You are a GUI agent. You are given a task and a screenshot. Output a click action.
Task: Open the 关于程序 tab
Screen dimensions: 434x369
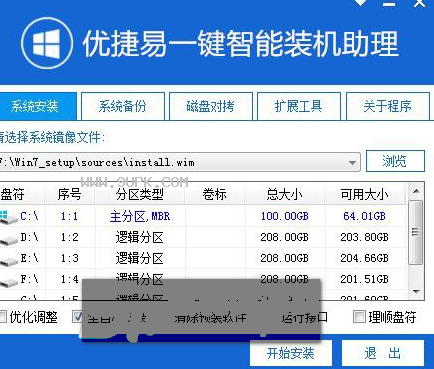coord(388,106)
